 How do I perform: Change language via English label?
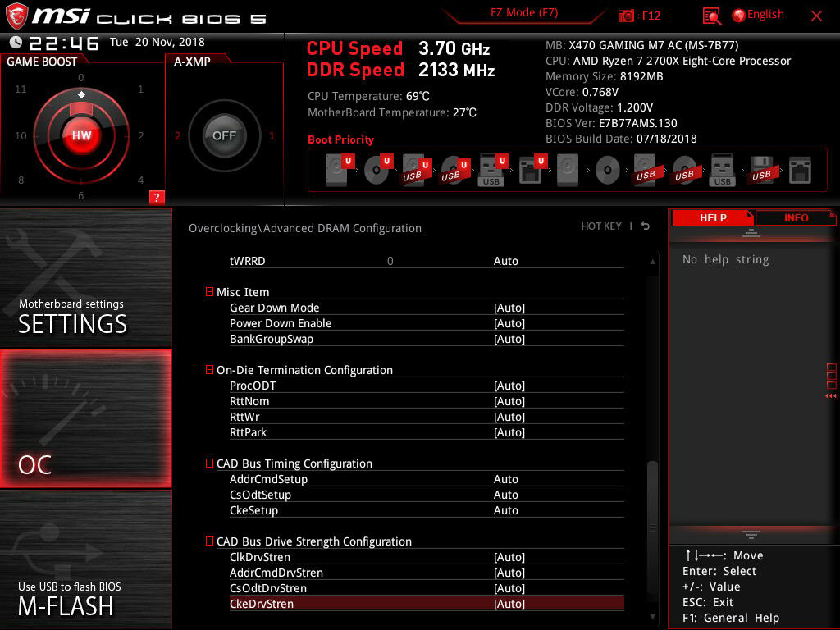coord(765,15)
